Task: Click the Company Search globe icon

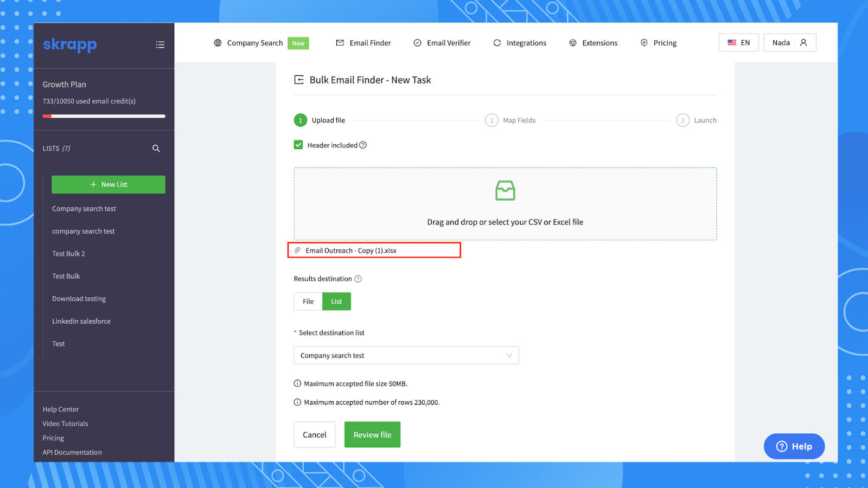Action: point(218,43)
